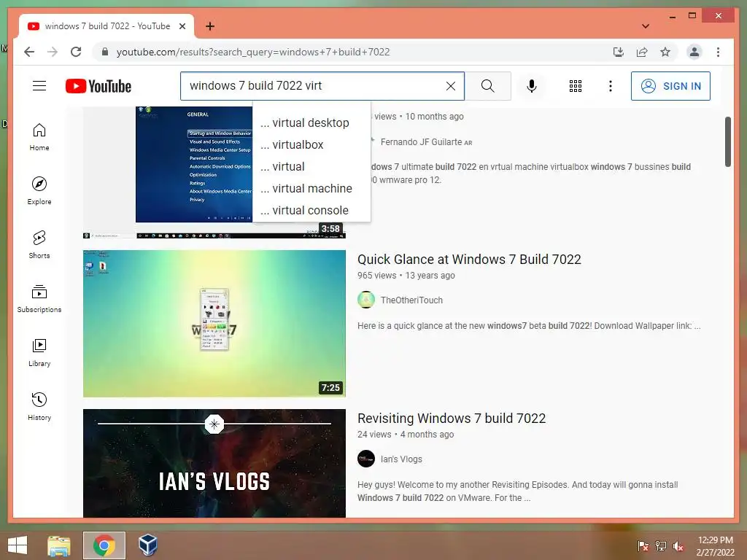This screenshot has width=747, height=560.
Task: Click the install app icon in the address bar
Action: tap(619, 52)
